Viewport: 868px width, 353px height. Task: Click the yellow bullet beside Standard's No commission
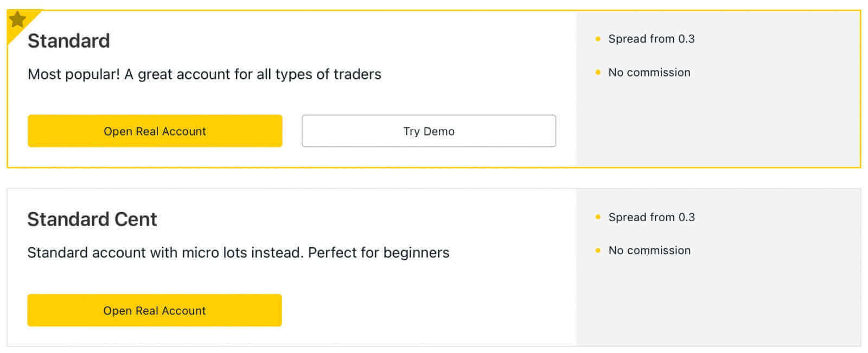pyautogui.click(x=598, y=73)
